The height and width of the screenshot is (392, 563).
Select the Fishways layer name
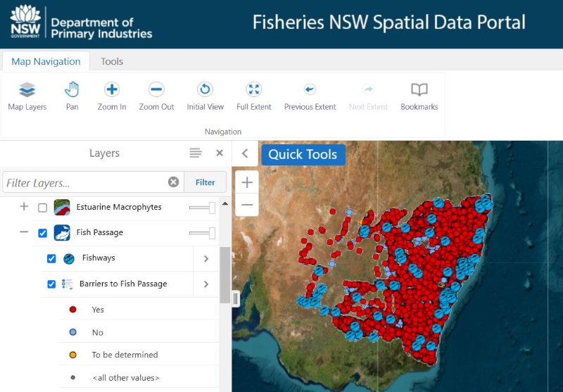point(99,258)
